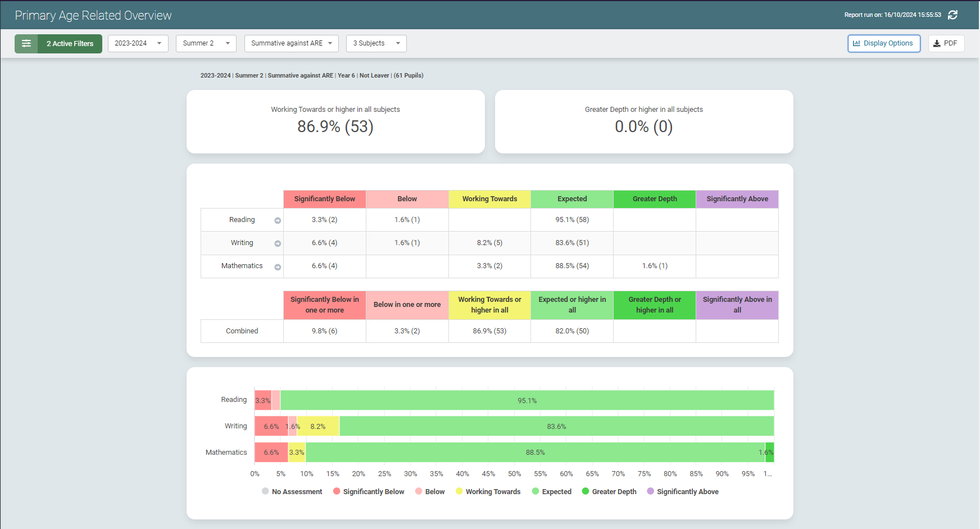Expand the Reading row arrow icon
This screenshot has width=980, height=529.
coord(278,220)
